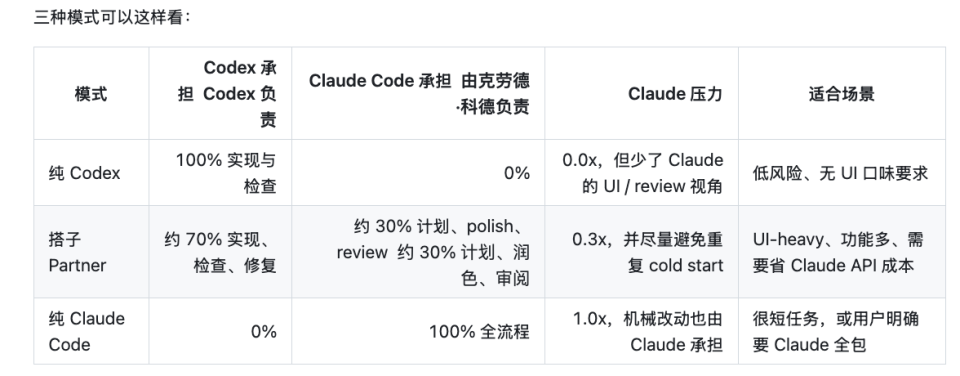
Task: Click the 0.3x cold start cell
Action: coord(642,252)
